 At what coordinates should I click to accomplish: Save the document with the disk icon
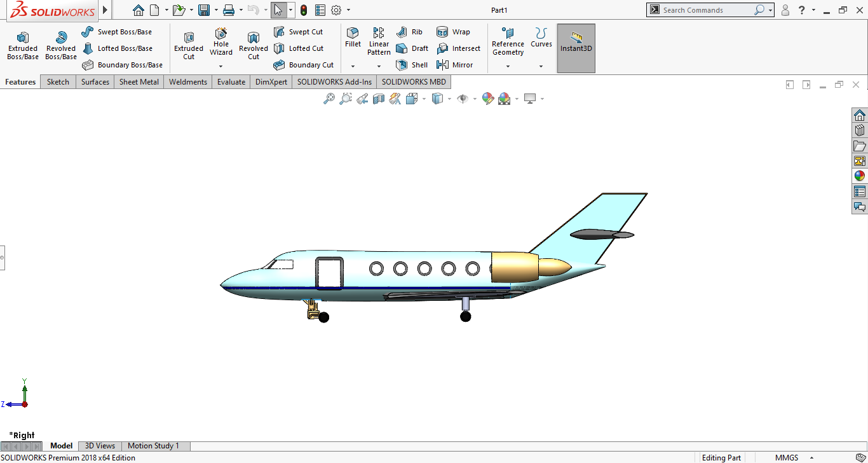tap(204, 10)
